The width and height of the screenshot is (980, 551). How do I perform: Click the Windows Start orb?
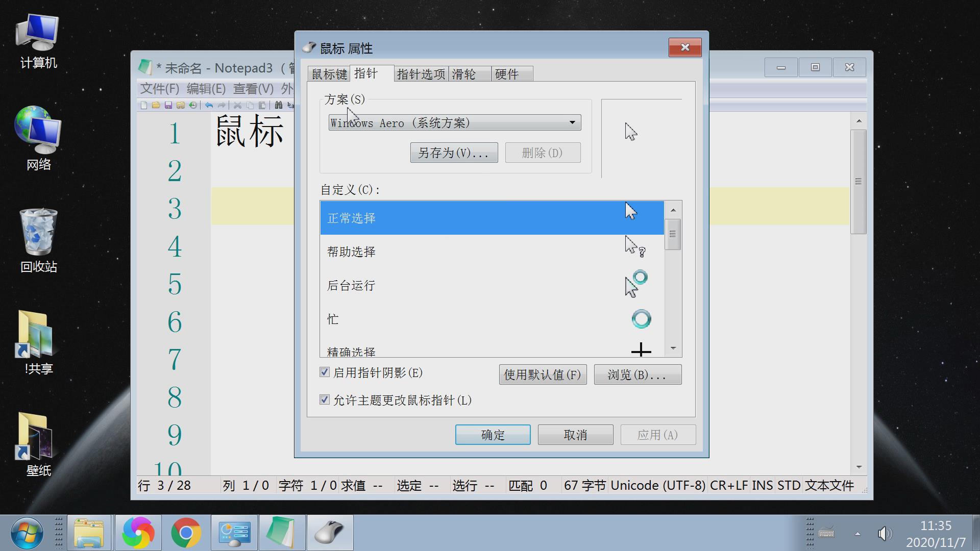[x=27, y=533]
